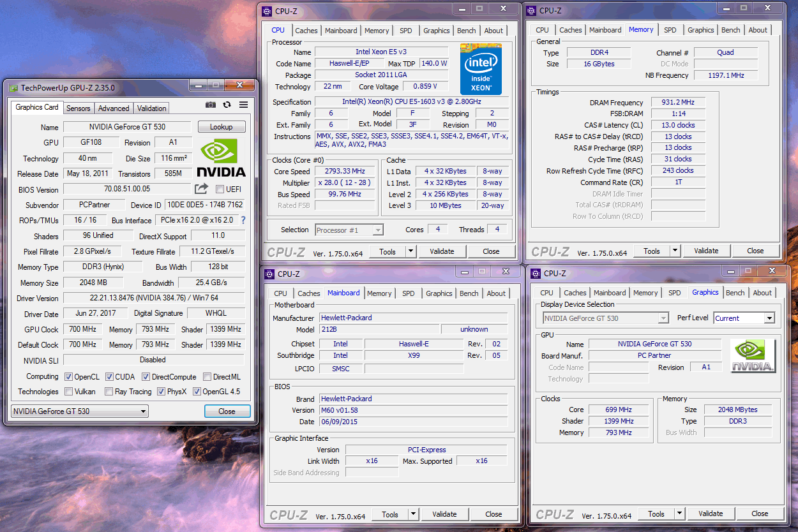Toggle the OpenCL checkbox
This screenshot has height=532, width=798.
tap(68, 377)
